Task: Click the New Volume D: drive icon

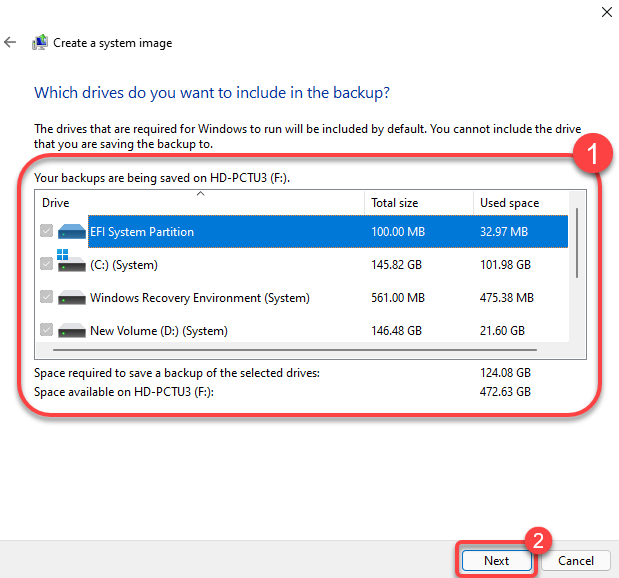Action: click(x=71, y=330)
